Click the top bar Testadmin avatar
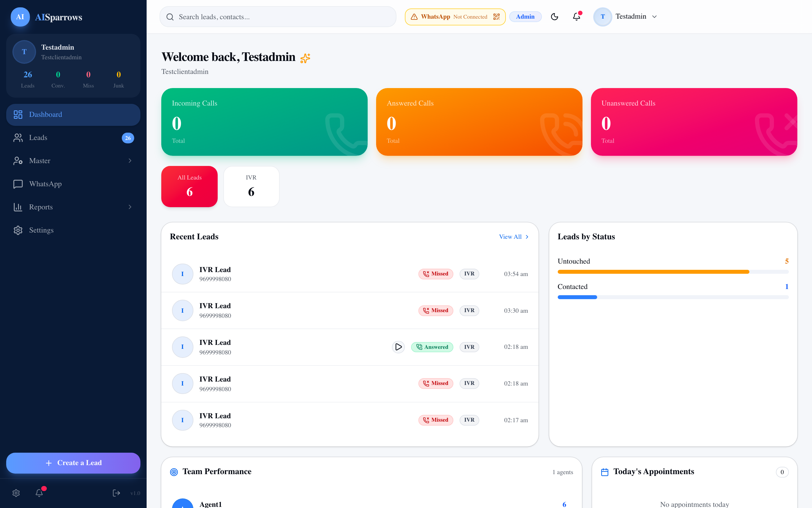The image size is (812, 508). pos(603,17)
